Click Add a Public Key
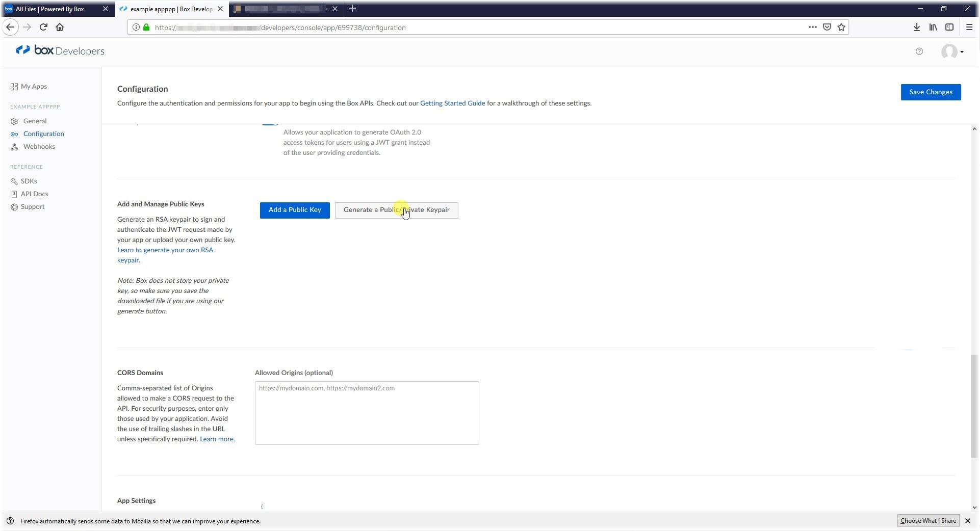Screen dimensions: 980x531 (295, 210)
